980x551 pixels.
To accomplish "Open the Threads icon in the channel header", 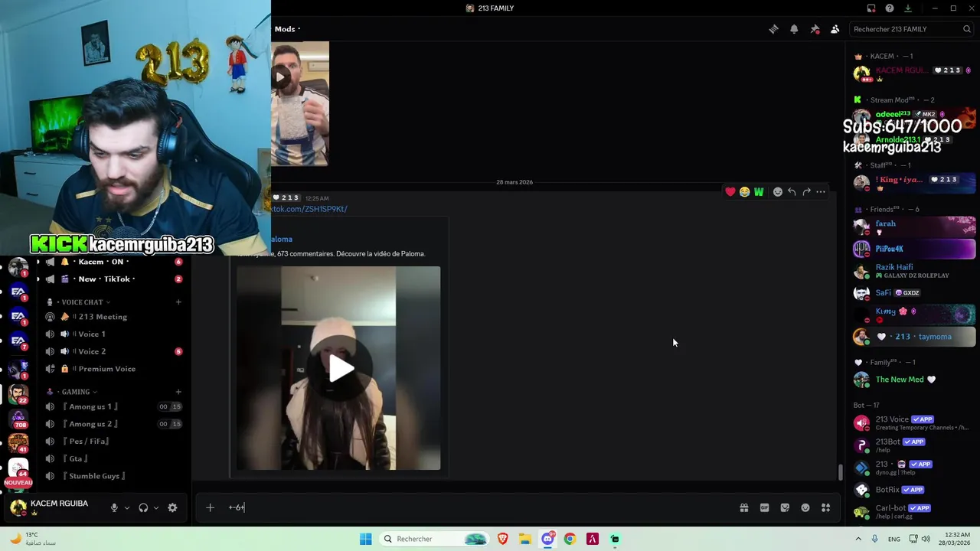I will [774, 29].
